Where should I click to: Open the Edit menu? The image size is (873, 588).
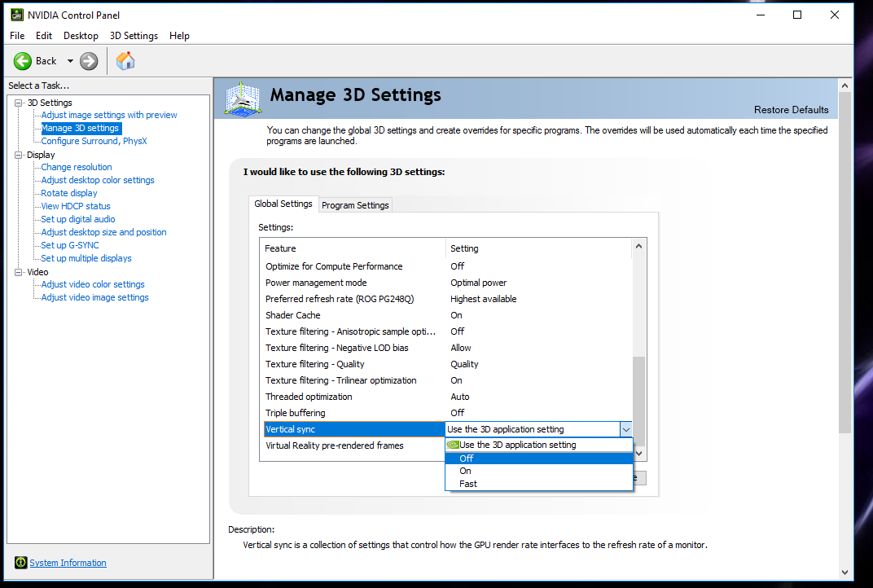44,36
